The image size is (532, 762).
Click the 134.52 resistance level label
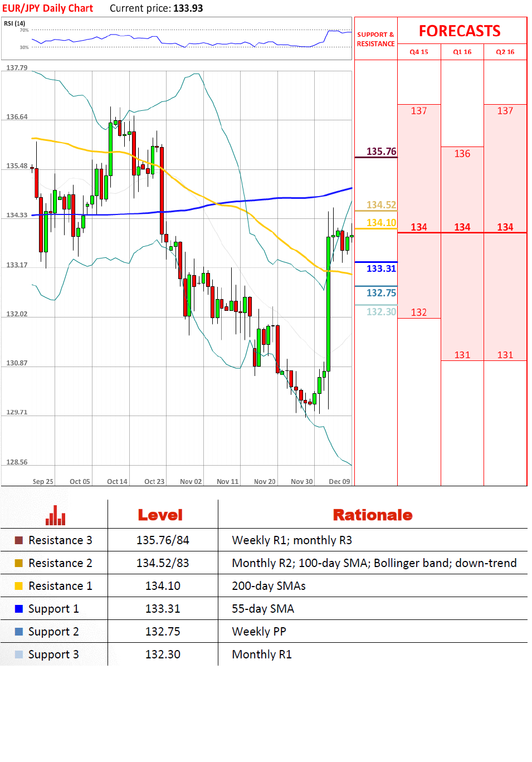click(x=381, y=205)
